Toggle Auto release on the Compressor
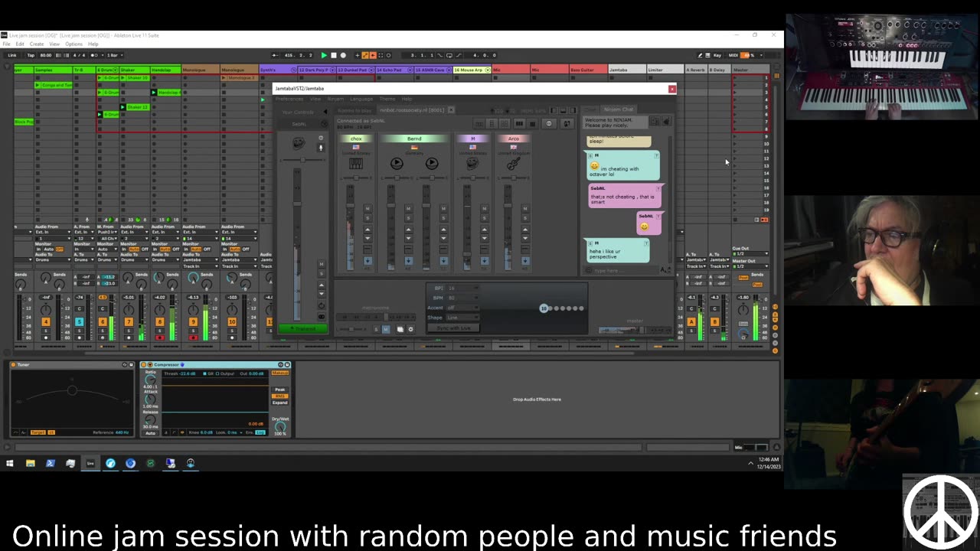The image size is (980, 551). tap(150, 433)
